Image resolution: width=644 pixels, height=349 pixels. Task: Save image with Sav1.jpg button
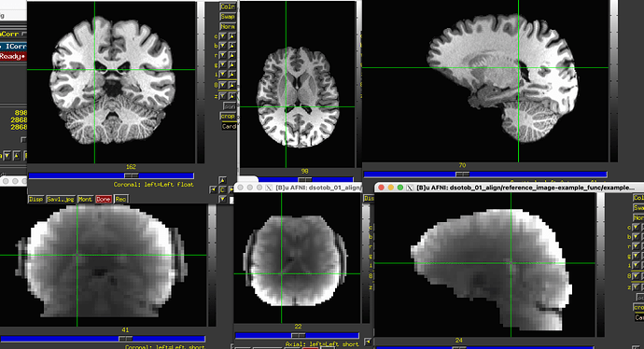point(61,199)
